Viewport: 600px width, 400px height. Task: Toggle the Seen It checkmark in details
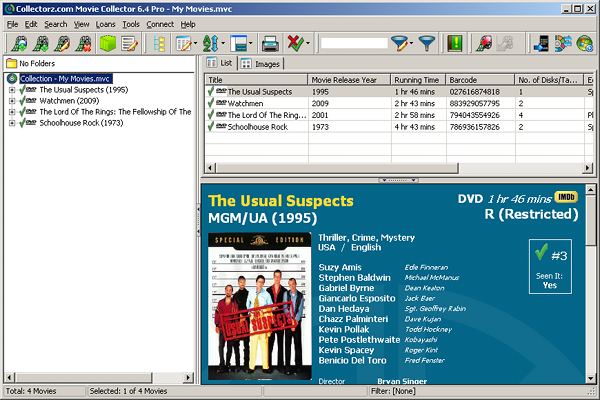point(541,253)
